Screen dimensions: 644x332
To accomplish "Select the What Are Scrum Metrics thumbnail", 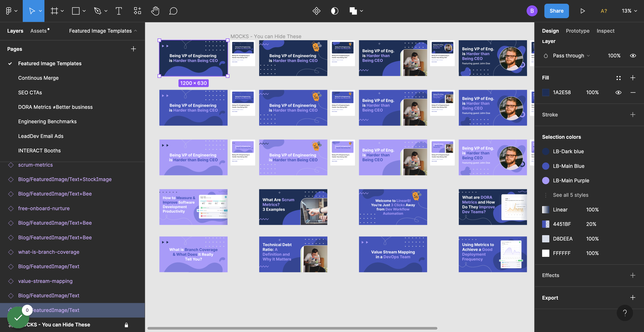I will (293, 207).
